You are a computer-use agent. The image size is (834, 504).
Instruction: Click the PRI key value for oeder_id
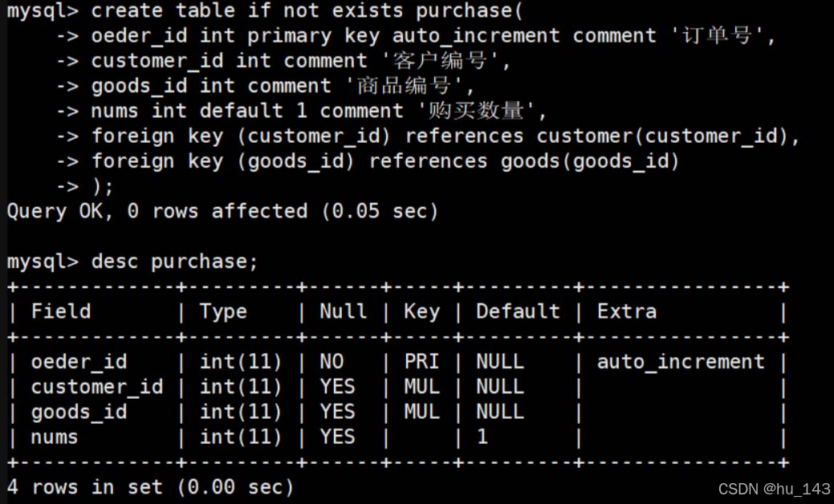tap(421, 362)
